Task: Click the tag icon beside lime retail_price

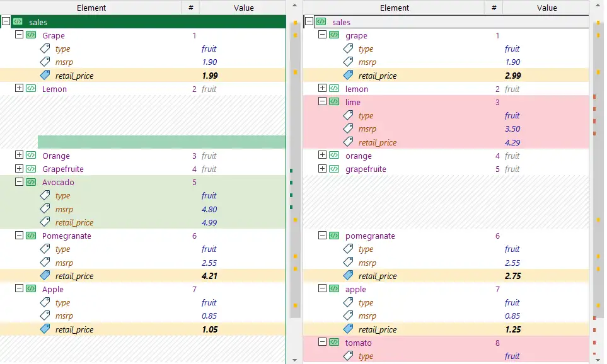Action: tap(348, 142)
